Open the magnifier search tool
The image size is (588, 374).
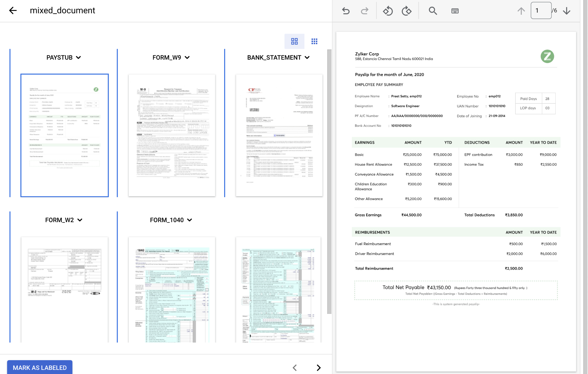[x=433, y=11]
